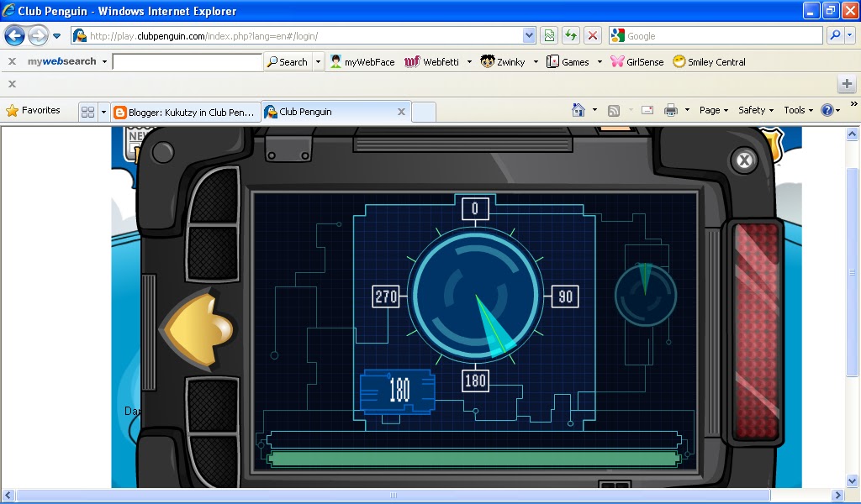The width and height of the screenshot is (861, 504).
Task: Open mywebsearch logo dropdown
Action: [104, 61]
